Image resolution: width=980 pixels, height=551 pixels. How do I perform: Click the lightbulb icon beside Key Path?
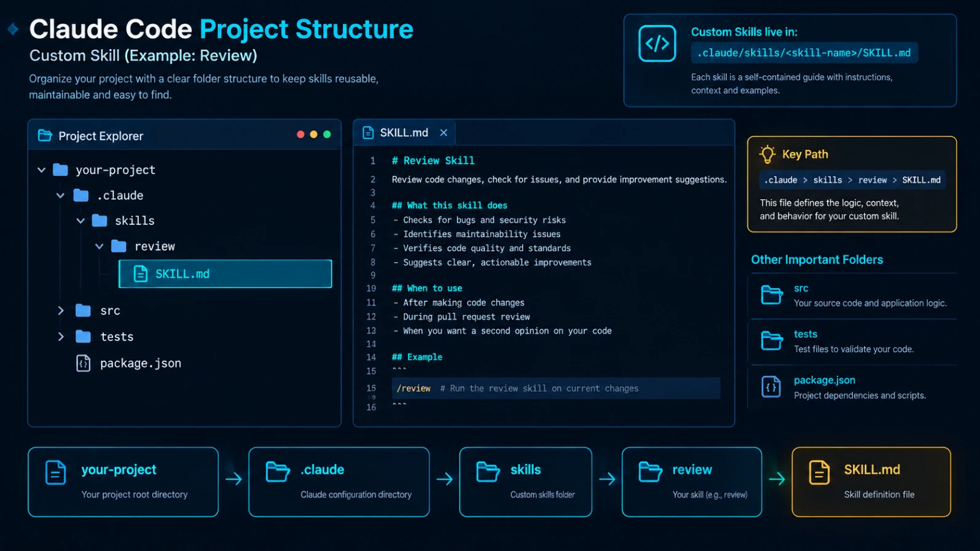pyautogui.click(x=767, y=154)
